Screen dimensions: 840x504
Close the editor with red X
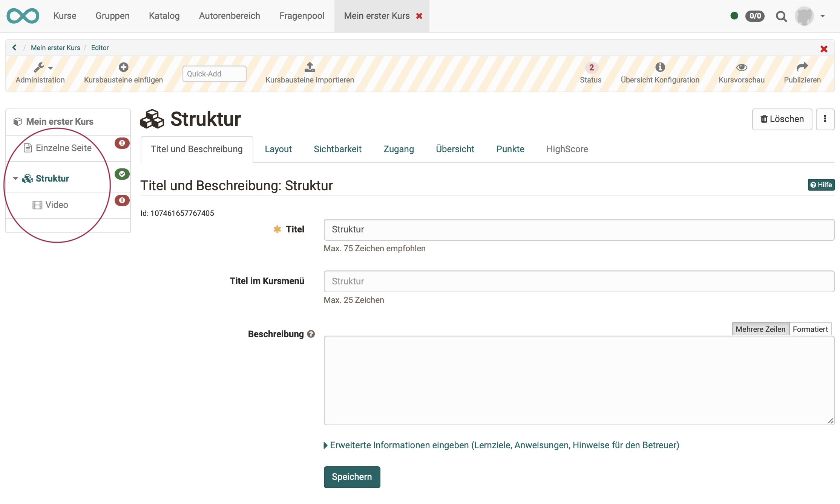[824, 49]
